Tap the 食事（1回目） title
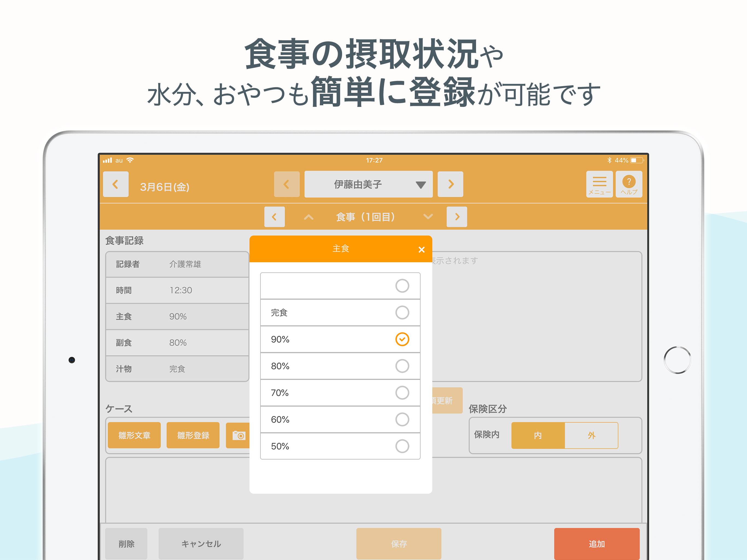Image resolution: width=747 pixels, height=560 pixels. point(366,217)
